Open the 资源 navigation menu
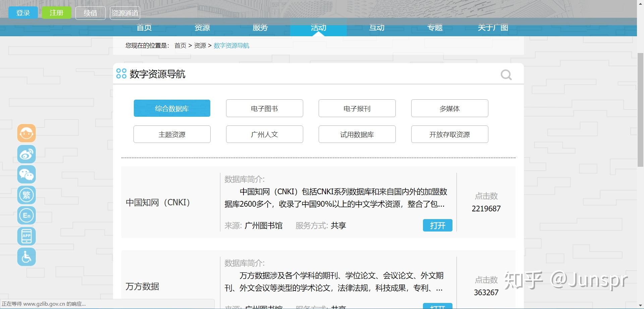644x309 pixels. [202, 28]
